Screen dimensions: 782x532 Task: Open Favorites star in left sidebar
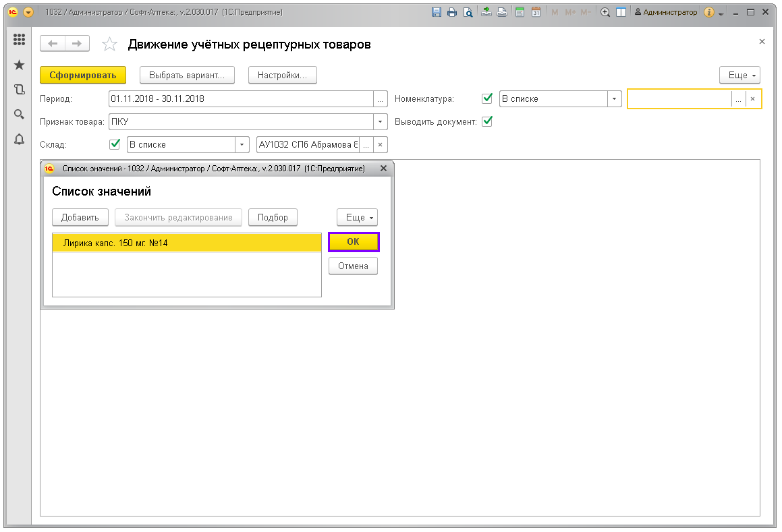(x=20, y=65)
